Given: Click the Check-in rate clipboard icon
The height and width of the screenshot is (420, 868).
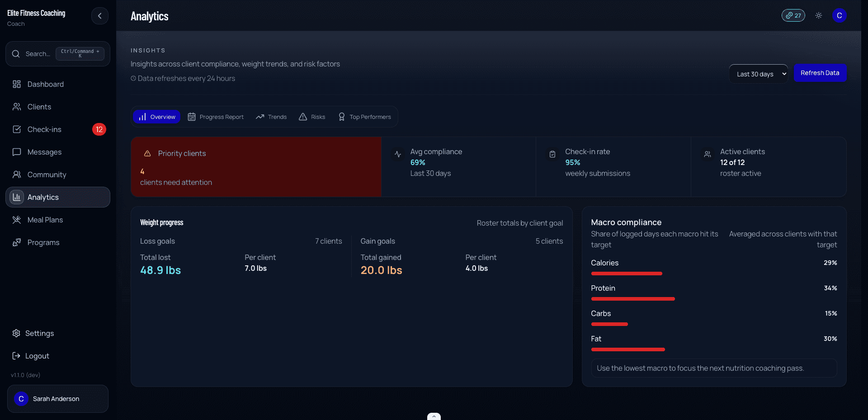Looking at the screenshot, I should coord(552,154).
